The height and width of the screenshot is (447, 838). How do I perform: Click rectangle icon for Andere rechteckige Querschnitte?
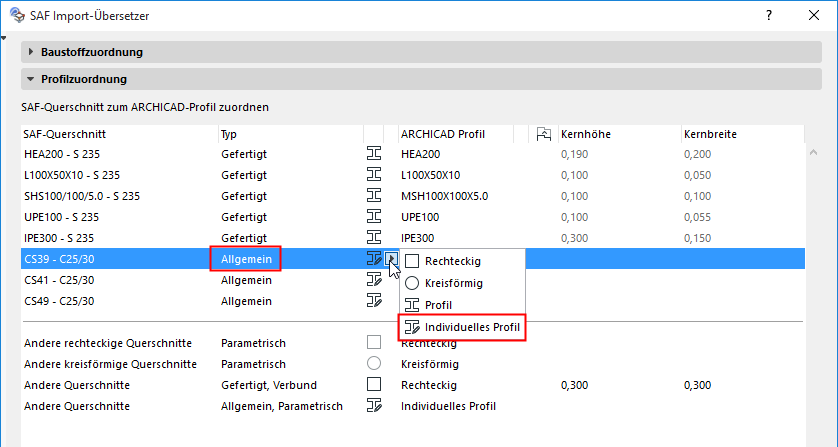[374, 342]
